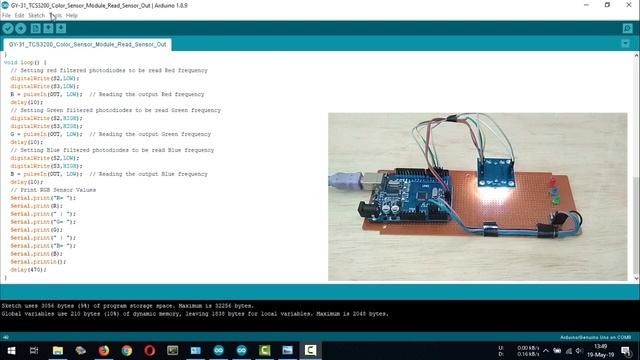The height and width of the screenshot is (360, 640).
Task: Open the Tools menu
Action: [56, 16]
